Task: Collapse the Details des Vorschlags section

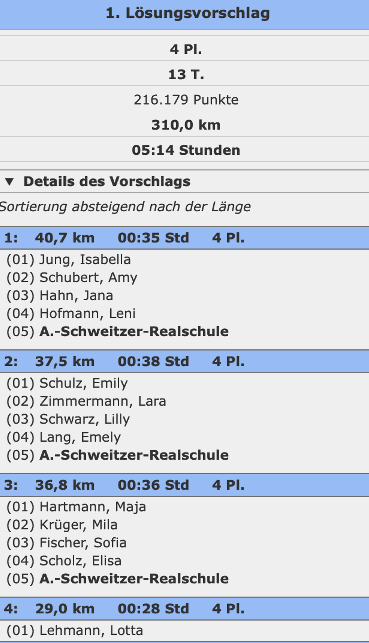Action: tap(98, 181)
